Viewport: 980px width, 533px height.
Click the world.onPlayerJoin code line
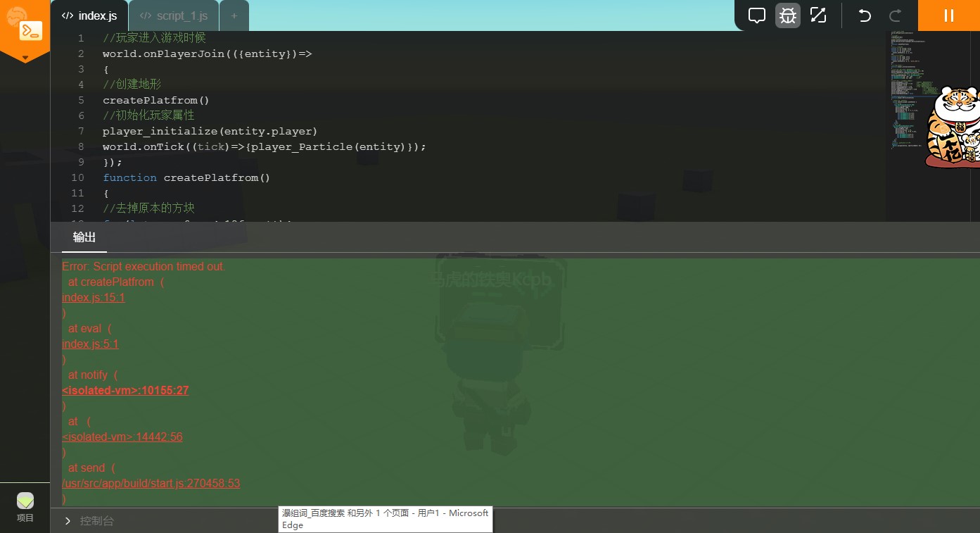[208, 54]
